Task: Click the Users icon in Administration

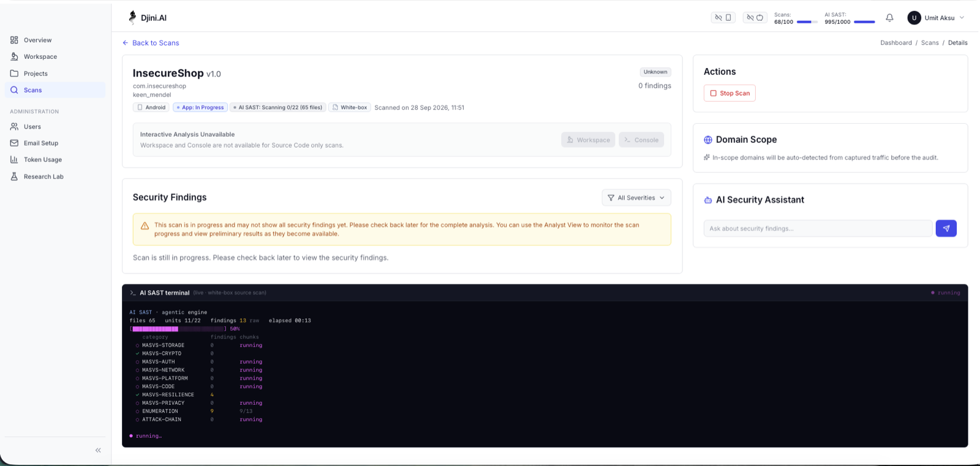Action: 14,126
